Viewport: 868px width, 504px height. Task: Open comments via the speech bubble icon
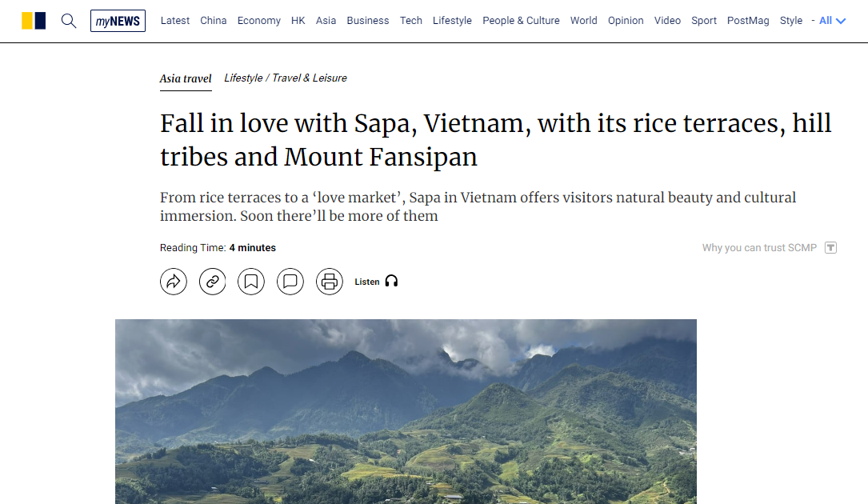coord(290,281)
